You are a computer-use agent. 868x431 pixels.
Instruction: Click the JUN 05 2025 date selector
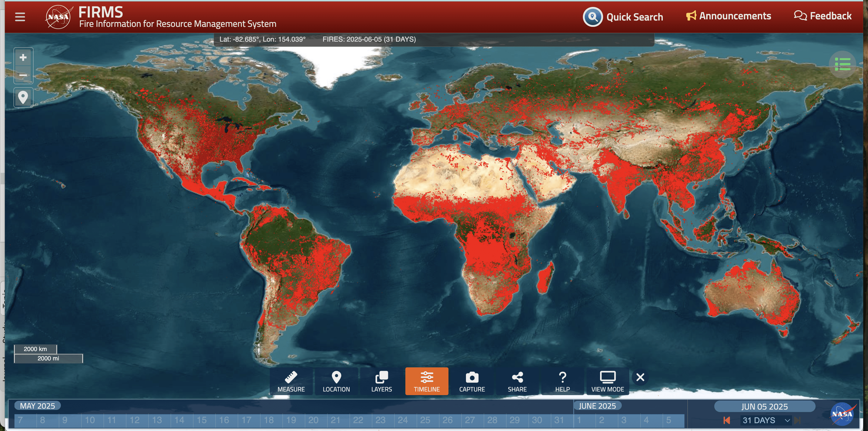764,406
